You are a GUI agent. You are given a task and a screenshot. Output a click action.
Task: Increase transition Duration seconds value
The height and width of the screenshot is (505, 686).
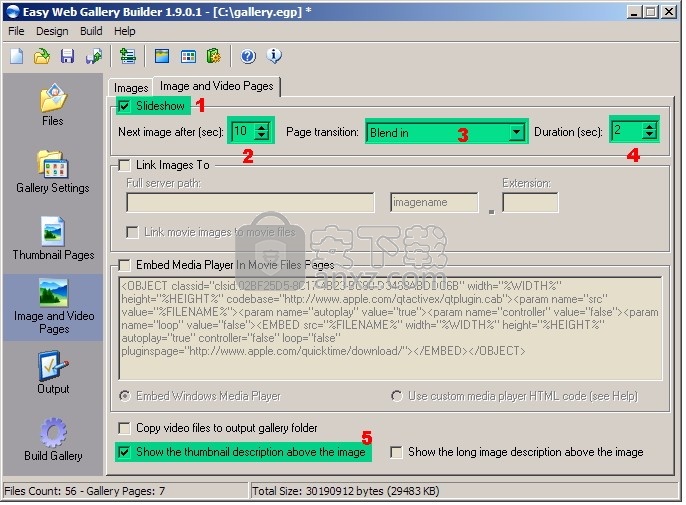[649, 127]
